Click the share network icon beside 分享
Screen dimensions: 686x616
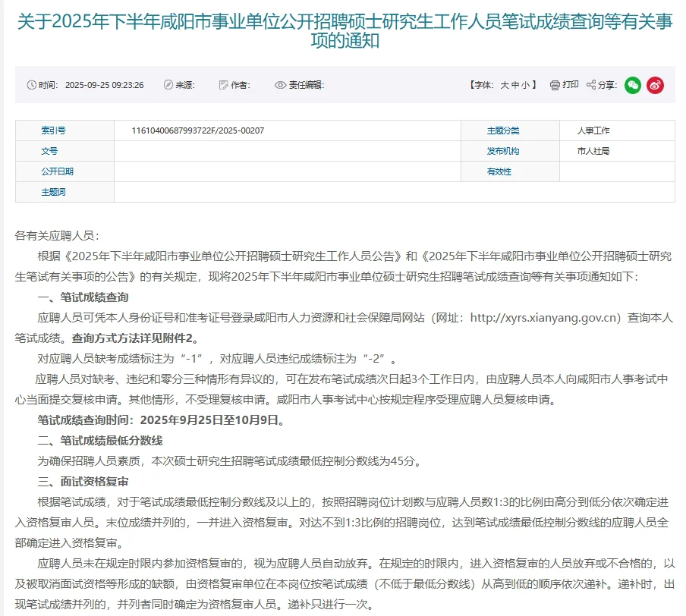point(590,85)
